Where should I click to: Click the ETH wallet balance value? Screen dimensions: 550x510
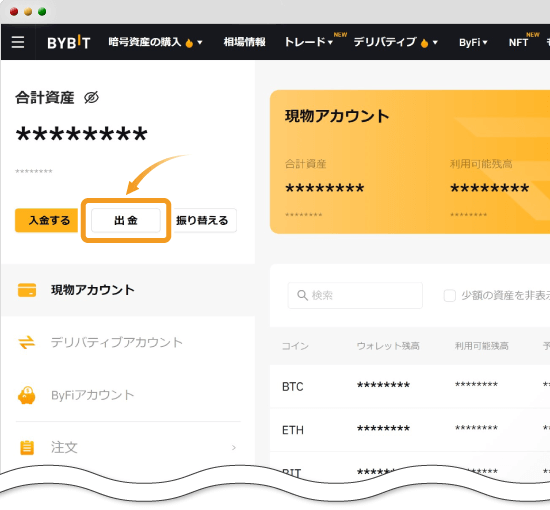[x=383, y=428]
